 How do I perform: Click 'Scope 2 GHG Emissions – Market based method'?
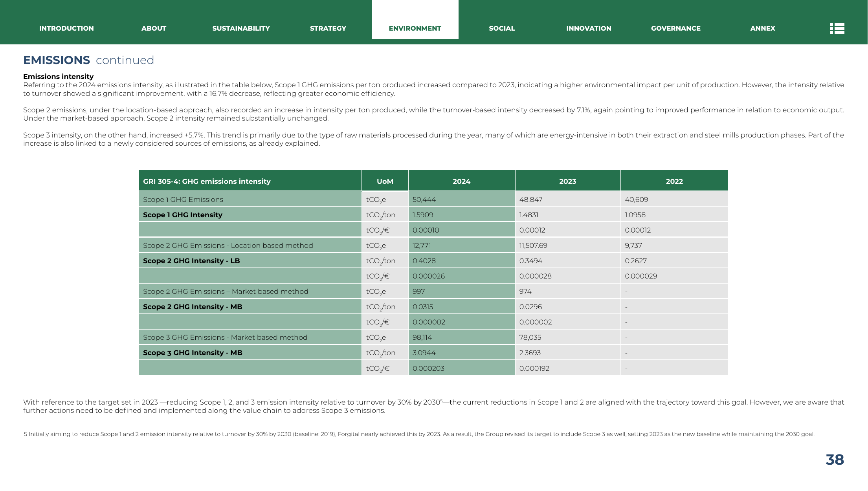226,291
